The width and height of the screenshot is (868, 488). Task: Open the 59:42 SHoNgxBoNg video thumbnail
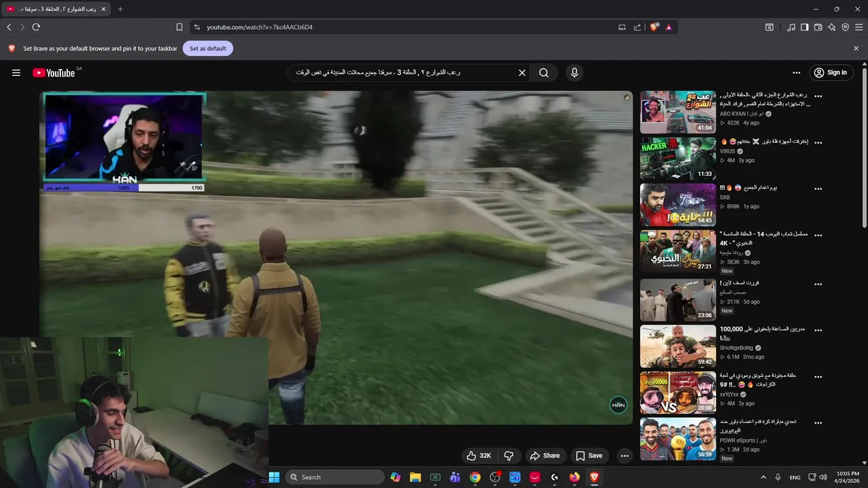point(677,346)
